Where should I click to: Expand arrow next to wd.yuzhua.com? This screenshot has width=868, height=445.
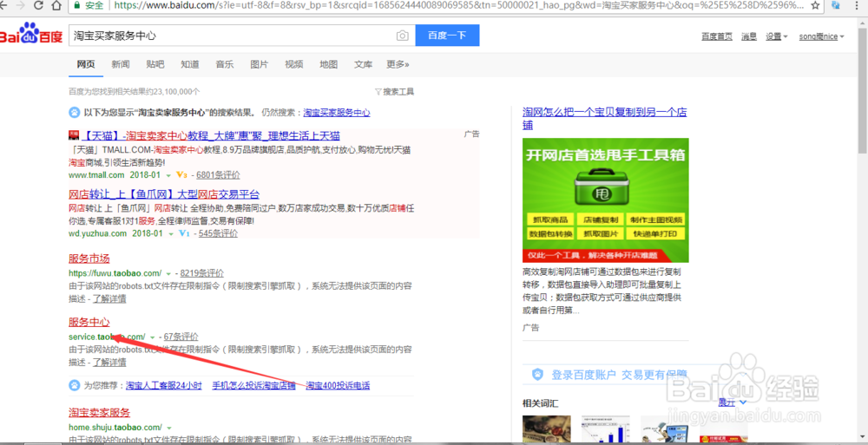coord(170,234)
